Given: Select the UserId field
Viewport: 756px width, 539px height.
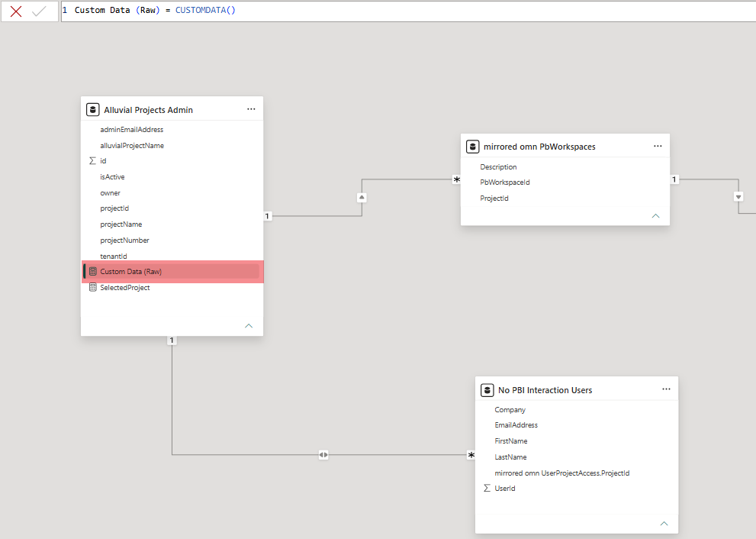Looking at the screenshot, I should tap(505, 489).
